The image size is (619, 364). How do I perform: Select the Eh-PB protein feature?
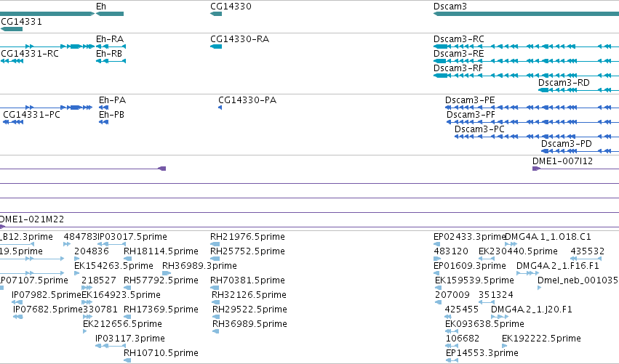coord(103,122)
